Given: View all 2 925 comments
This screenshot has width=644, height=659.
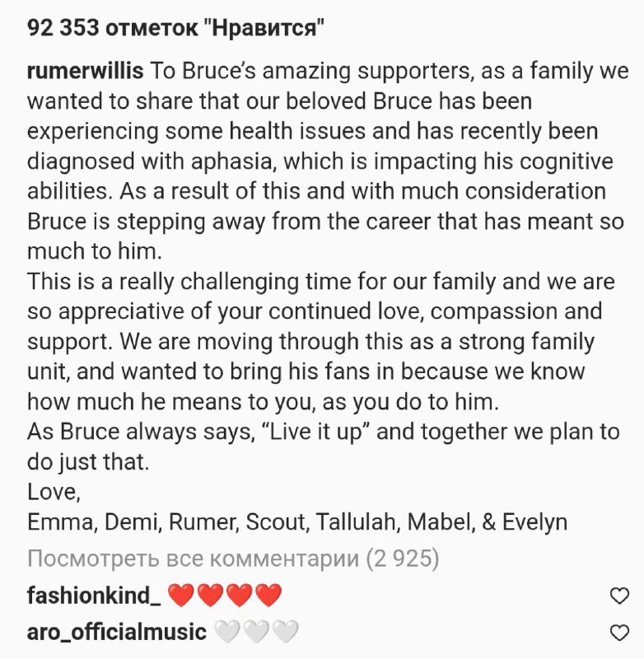Looking at the screenshot, I should (x=233, y=559).
